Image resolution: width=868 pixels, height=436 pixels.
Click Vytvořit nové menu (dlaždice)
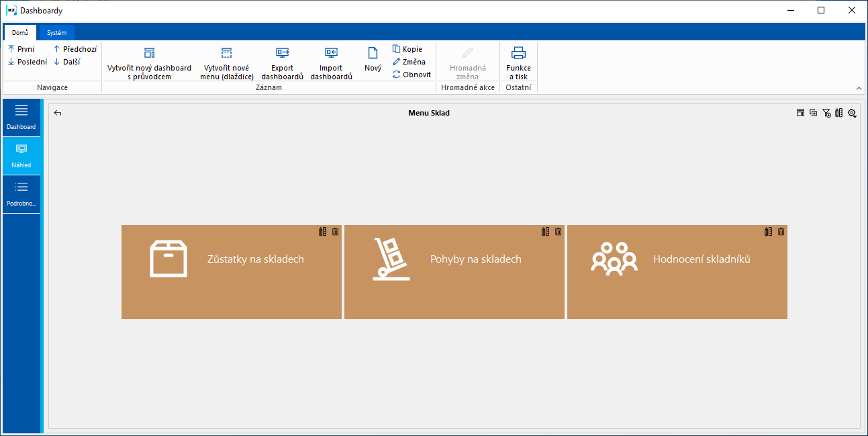tap(227, 63)
